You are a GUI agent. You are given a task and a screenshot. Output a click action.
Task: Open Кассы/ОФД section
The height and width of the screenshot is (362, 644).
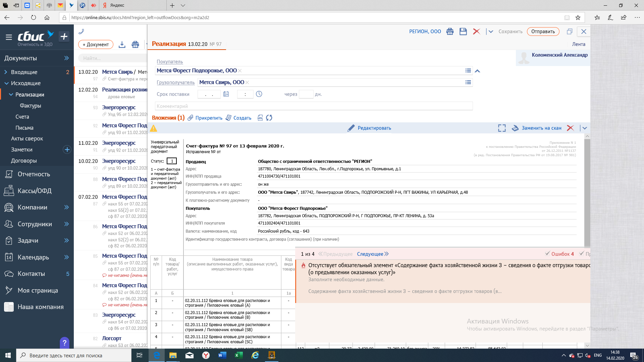[35, 191]
